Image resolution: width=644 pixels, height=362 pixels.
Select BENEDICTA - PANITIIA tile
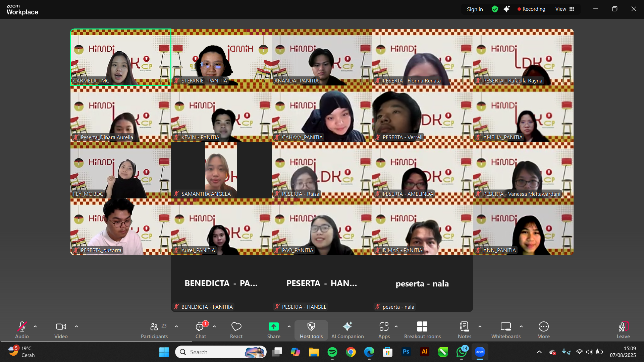pyautogui.click(x=221, y=284)
